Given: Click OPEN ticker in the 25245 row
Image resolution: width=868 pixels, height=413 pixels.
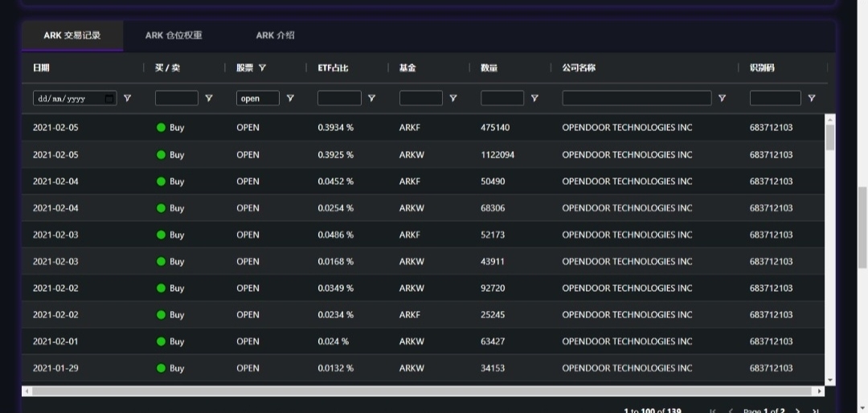Looking at the screenshot, I should [248, 314].
